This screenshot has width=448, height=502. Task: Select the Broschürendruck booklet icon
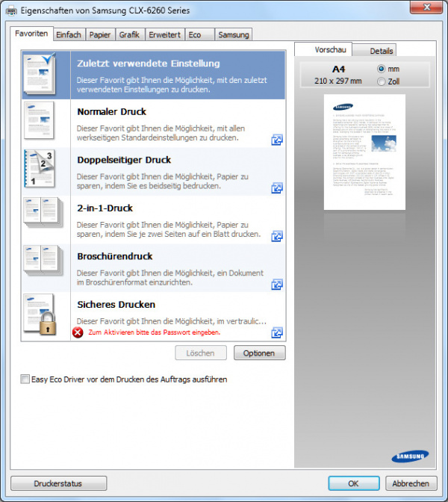(39, 264)
